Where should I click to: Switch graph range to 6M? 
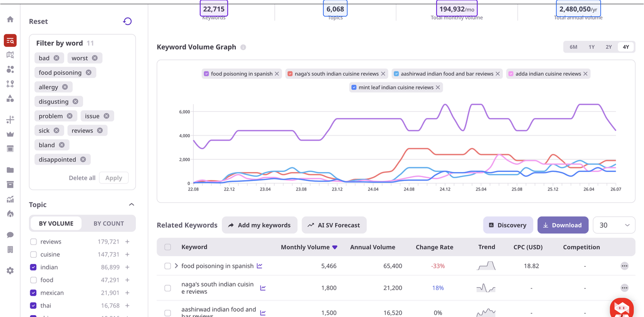pos(573,47)
